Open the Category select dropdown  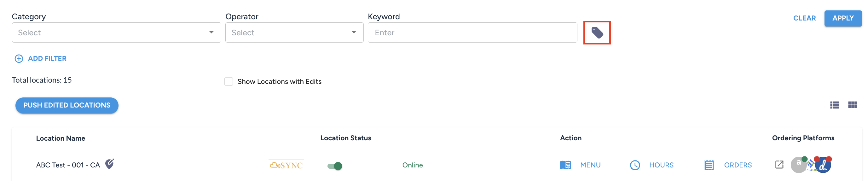point(116,33)
